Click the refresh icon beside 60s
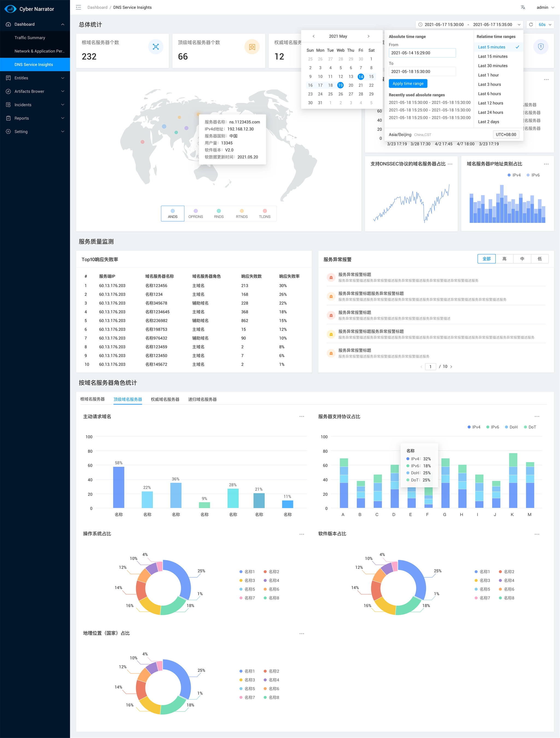This screenshot has height=738, width=560. click(x=531, y=25)
